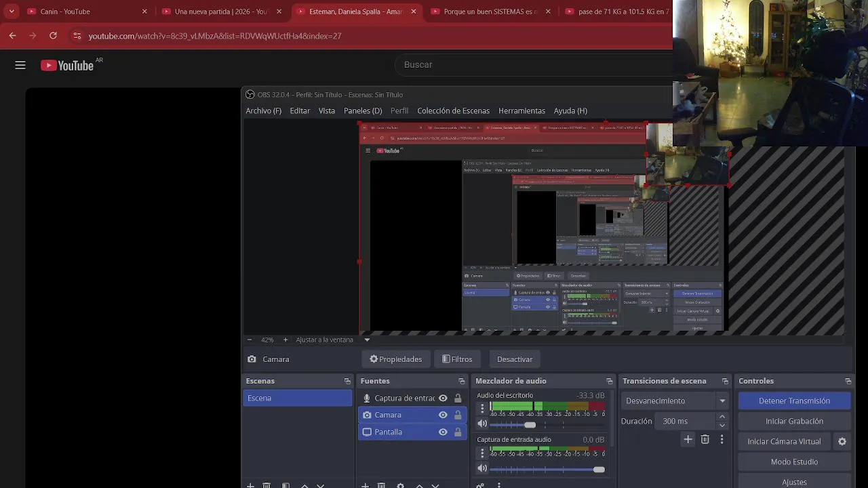Click the browser forward arrow
Screen dimensions: 868x488
point(33,35)
